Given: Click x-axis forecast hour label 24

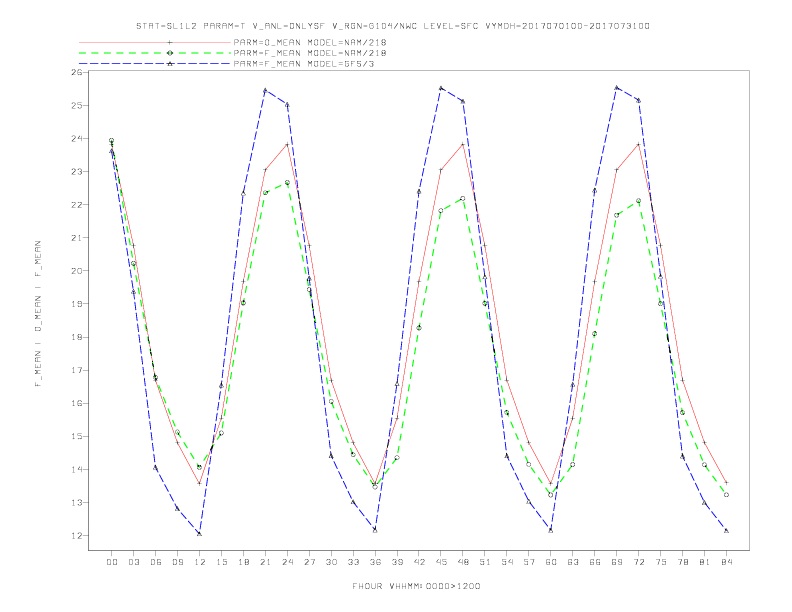Looking at the screenshot, I should coord(287,562).
